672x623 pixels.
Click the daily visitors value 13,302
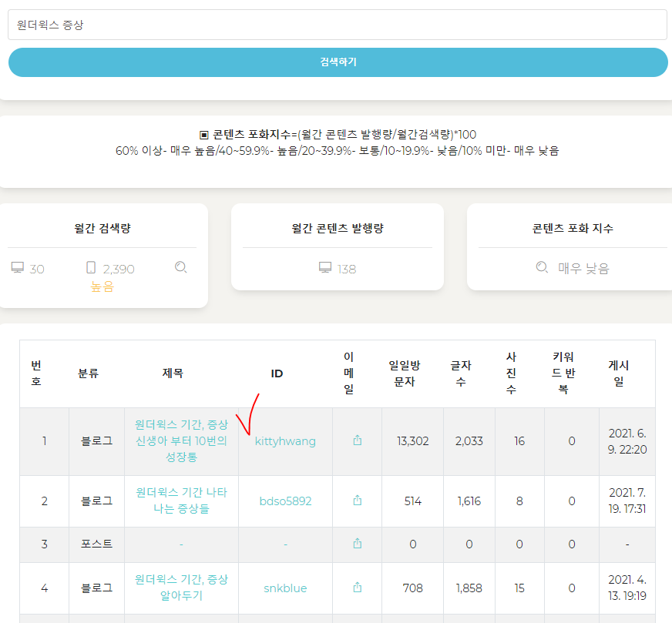pyautogui.click(x=413, y=441)
